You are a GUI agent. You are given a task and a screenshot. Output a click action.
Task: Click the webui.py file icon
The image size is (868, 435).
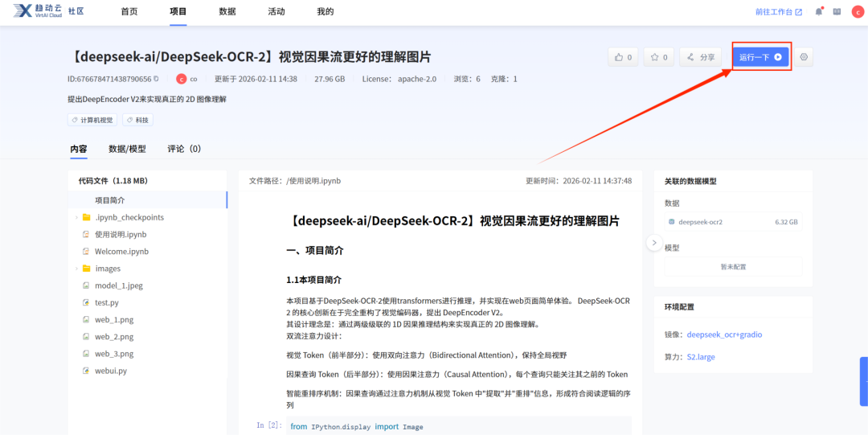coord(86,371)
